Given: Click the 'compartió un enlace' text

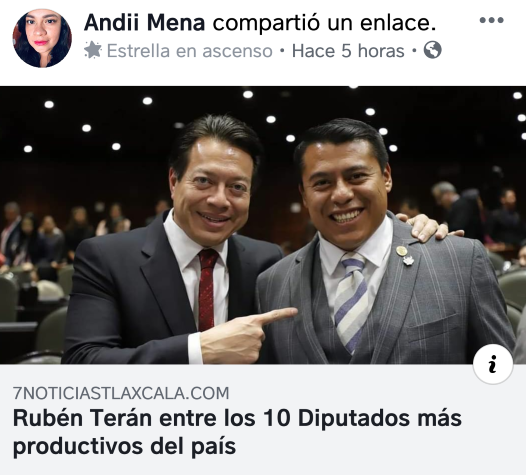Looking at the screenshot, I should [x=324, y=23].
